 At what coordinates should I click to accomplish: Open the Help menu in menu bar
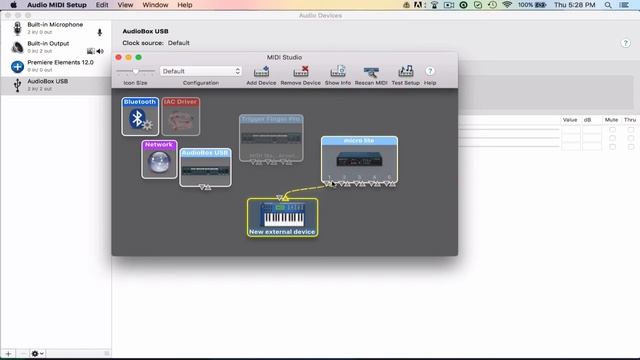pos(184,5)
